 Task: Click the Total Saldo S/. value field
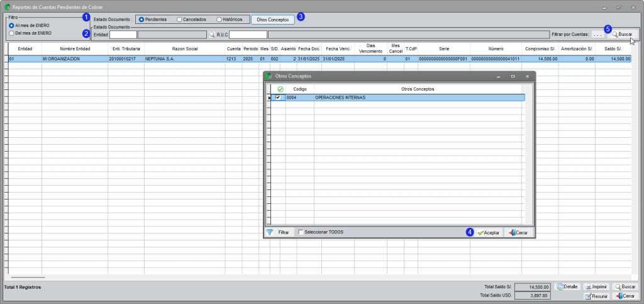532,287
